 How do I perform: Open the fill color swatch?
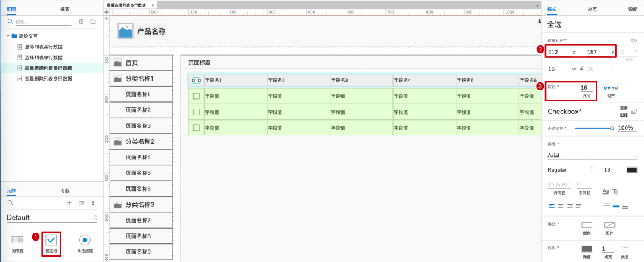point(587,225)
